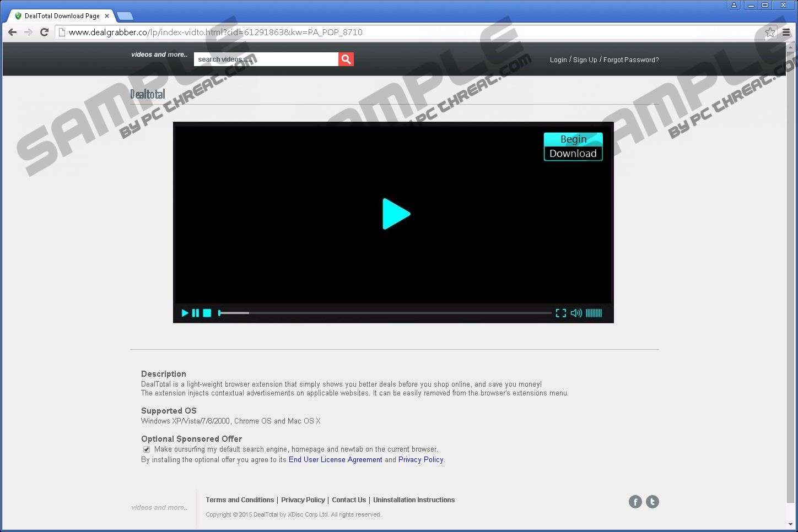
Task: Bookmark this page with the star icon
Action: pyautogui.click(x=770, y=32)
